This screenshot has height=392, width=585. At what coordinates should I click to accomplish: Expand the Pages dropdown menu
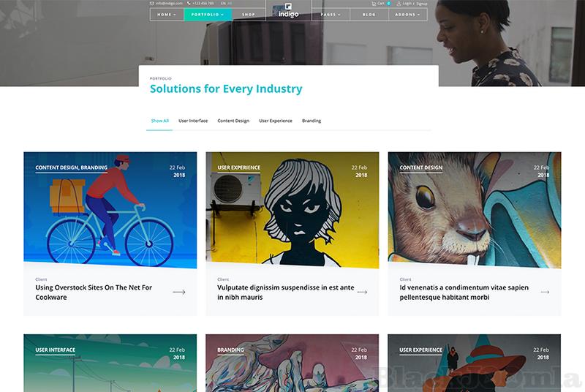331,15
